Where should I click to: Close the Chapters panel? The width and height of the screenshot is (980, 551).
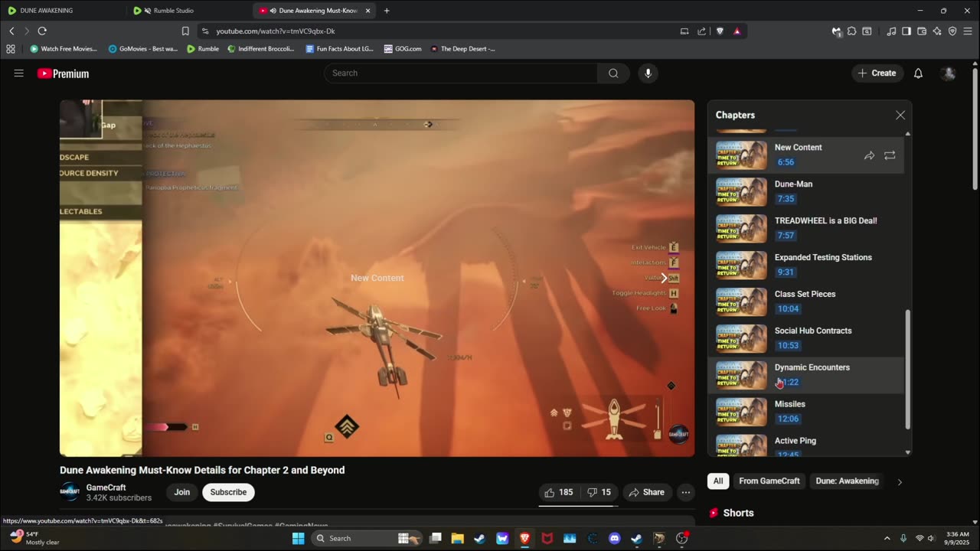click(900, 115)
